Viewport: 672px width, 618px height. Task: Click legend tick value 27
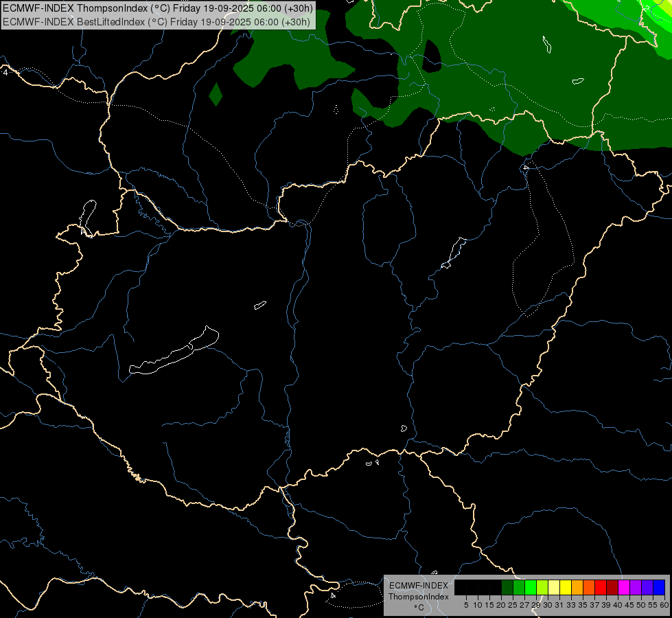point(524,605)
